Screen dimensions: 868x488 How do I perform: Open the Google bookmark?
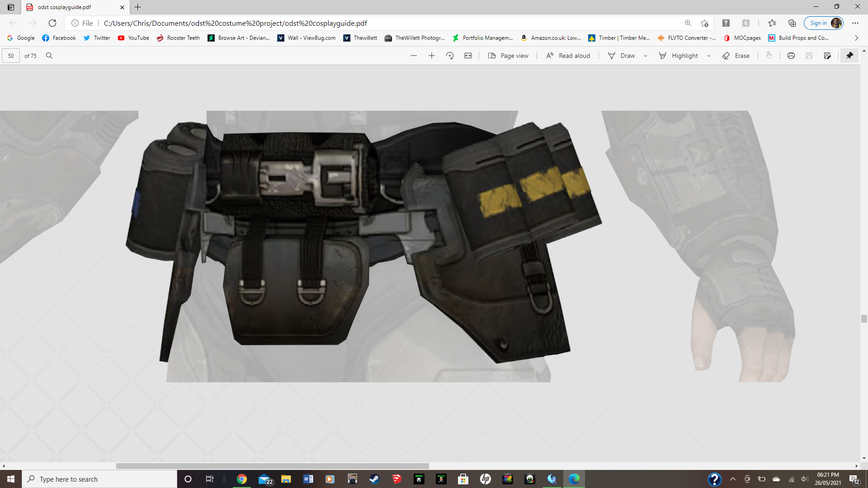pyautogui.click(x=21, y=38)
